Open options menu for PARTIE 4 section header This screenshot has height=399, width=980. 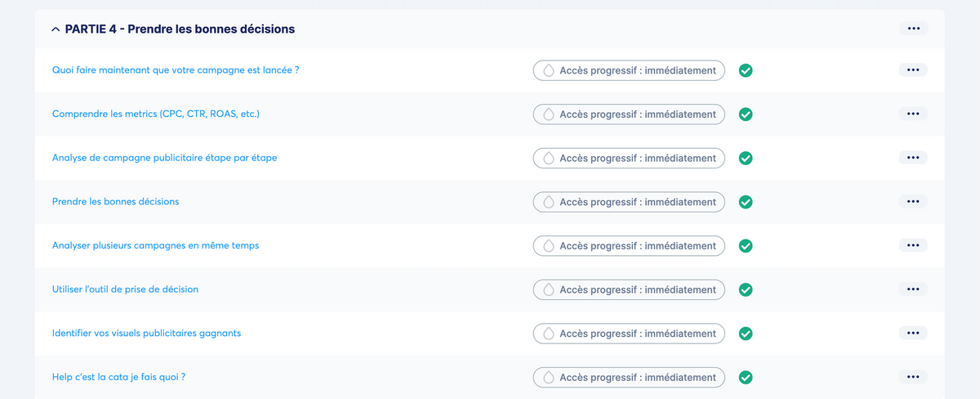pos(913,29)
